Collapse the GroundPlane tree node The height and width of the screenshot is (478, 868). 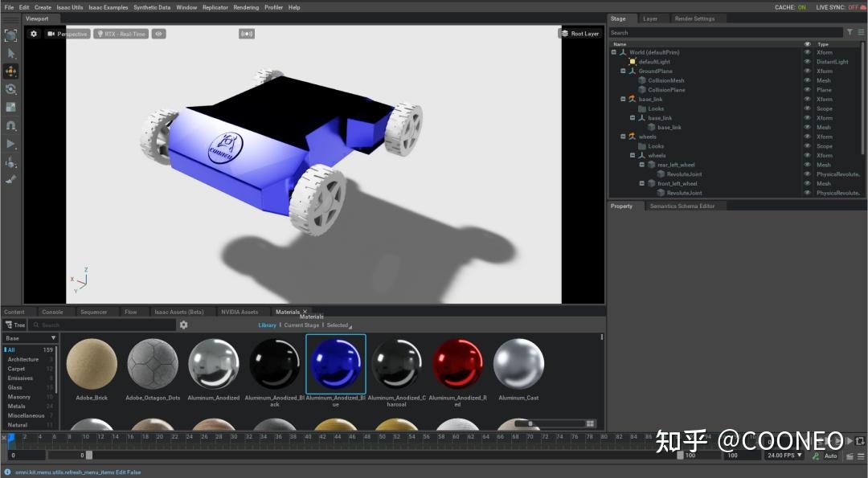[x=623, y=71]
